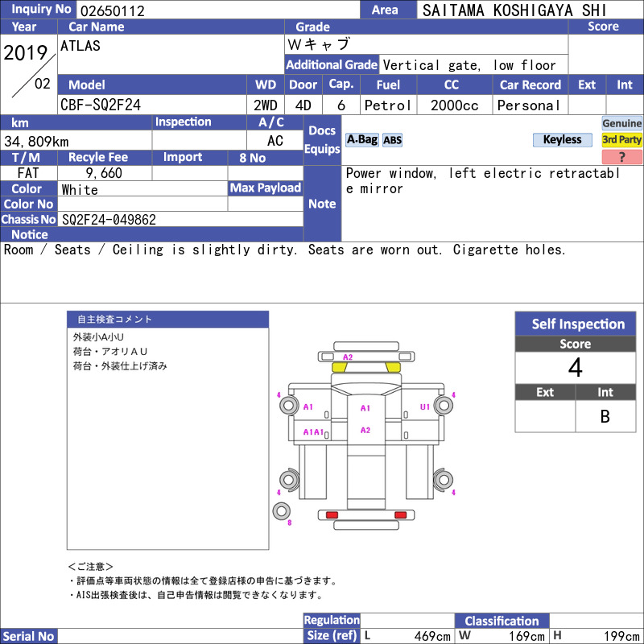Click the model code CBF-SQ2F24
This screenshot has width=644, height=644.
pyautogui.click(x=101, y=105)
